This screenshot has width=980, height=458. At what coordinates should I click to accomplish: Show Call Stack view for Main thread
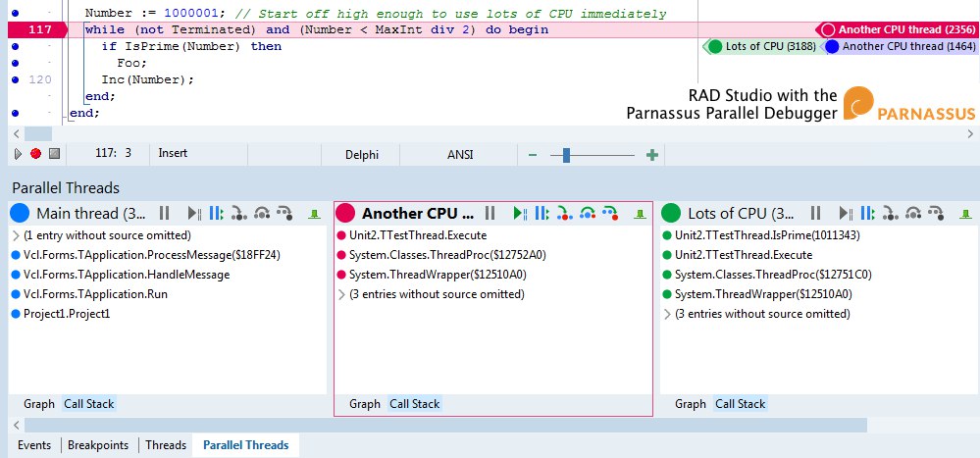88,404
